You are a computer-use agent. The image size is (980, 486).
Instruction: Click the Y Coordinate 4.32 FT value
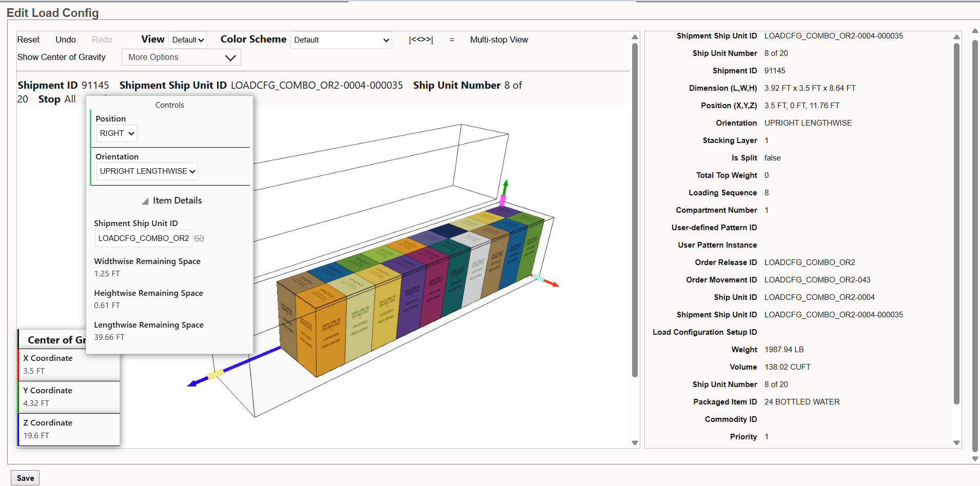tap(36, 403)
